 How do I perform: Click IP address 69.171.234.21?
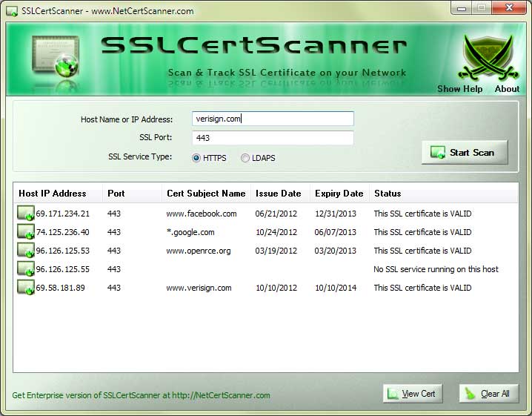[63, 214]
